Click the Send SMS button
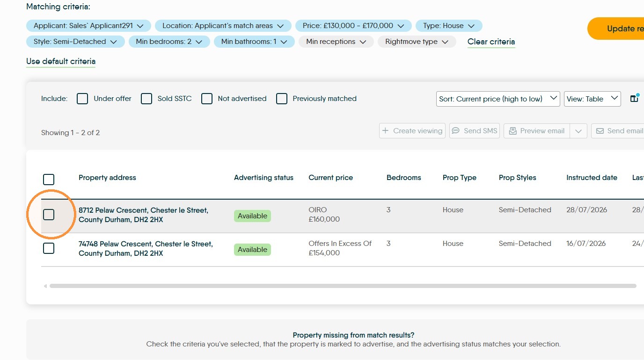644x360 pixels. point(475,131)
